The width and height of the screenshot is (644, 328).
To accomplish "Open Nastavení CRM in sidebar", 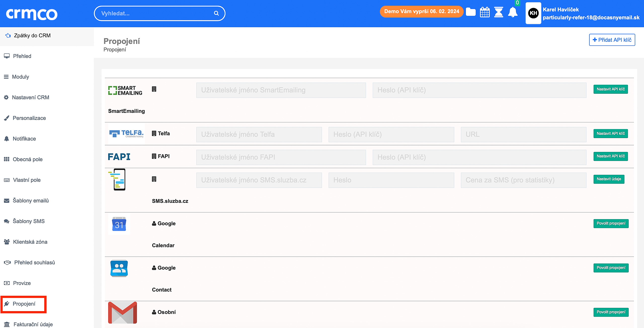I will pos(30,97).
